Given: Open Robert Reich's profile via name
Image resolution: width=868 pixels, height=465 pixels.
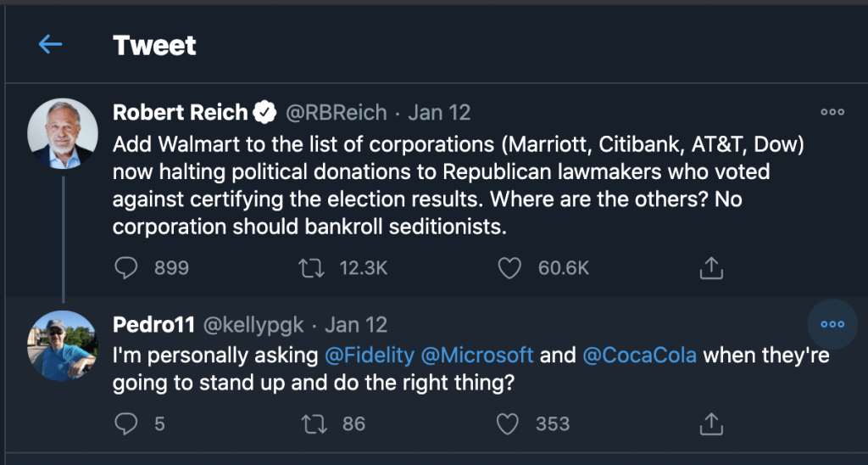Looking at the screenshot, I should pos(180,112).
